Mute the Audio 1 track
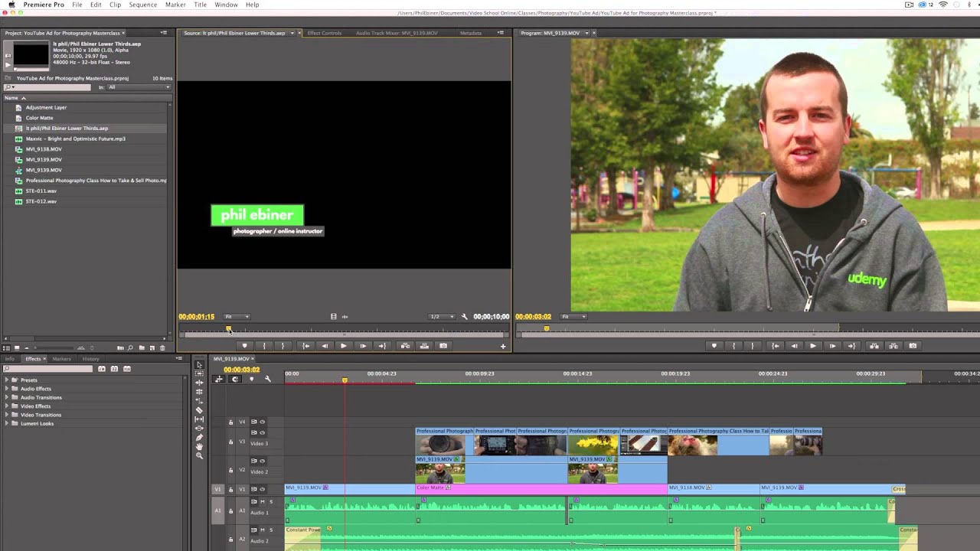This screenshot has height=551, width=980. click(263, 501)
